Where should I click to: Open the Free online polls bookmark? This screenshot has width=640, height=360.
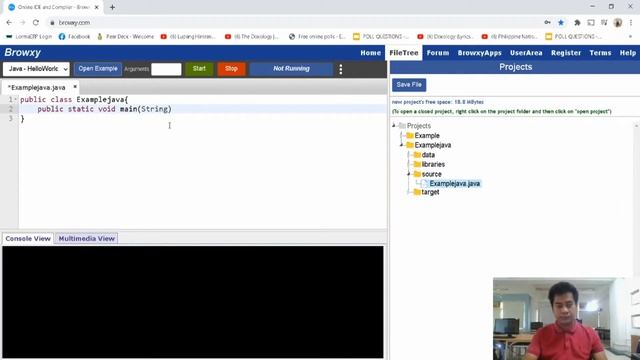[317, 37]
